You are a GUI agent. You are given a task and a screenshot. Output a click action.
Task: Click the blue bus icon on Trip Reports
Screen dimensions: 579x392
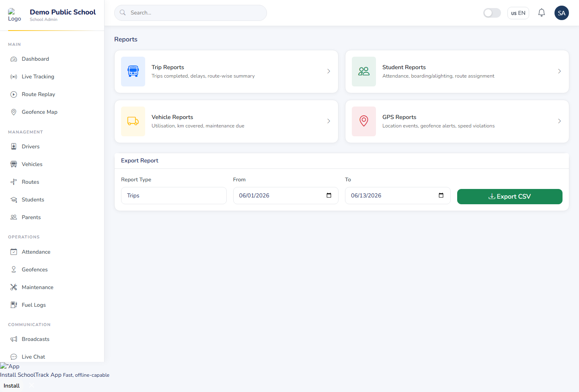[x=133, y=72]
